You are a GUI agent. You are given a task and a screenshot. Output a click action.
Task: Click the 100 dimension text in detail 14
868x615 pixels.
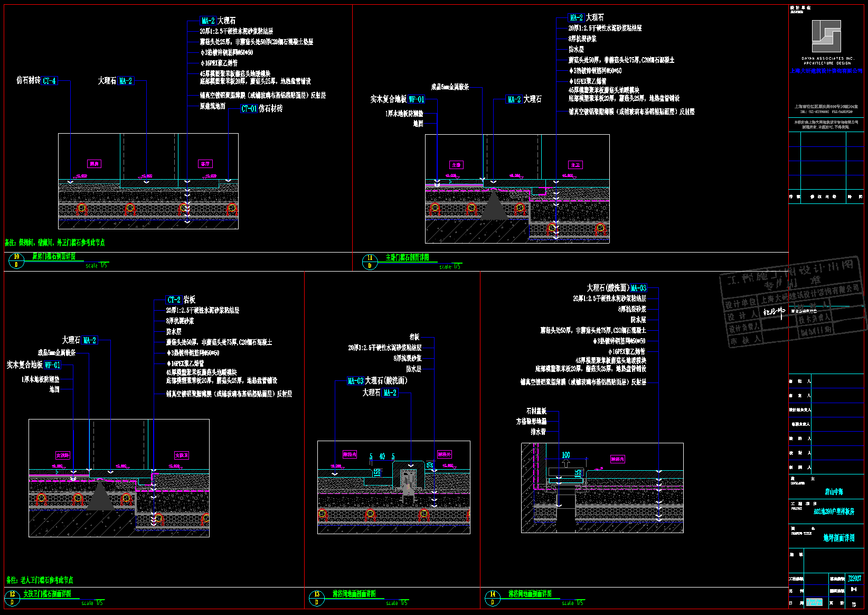(566, 455)
